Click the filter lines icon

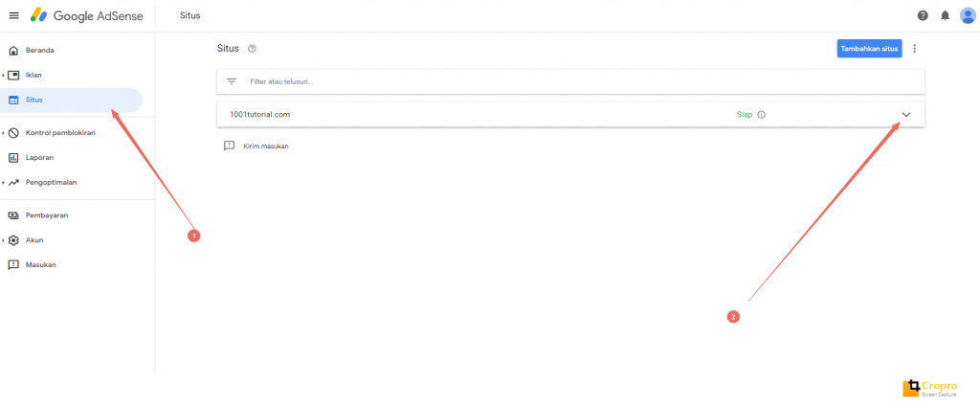232,82
